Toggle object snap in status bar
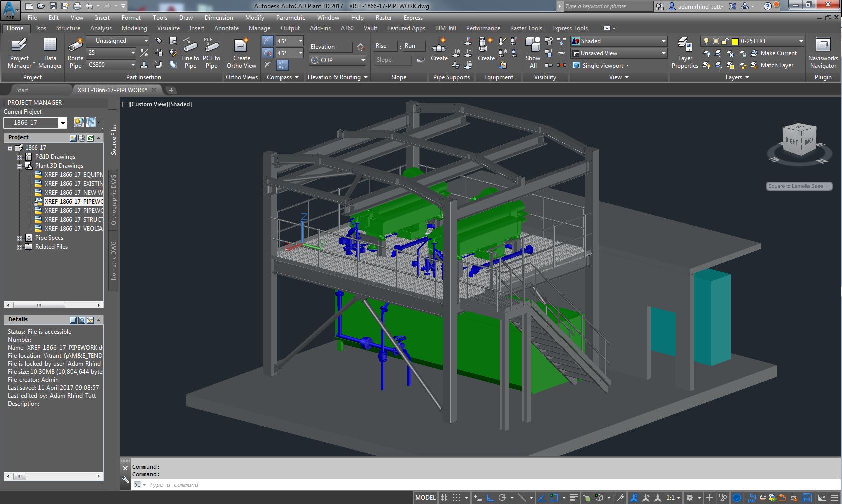Viewport: 842px width, 504px height. (x=554, y=498)
